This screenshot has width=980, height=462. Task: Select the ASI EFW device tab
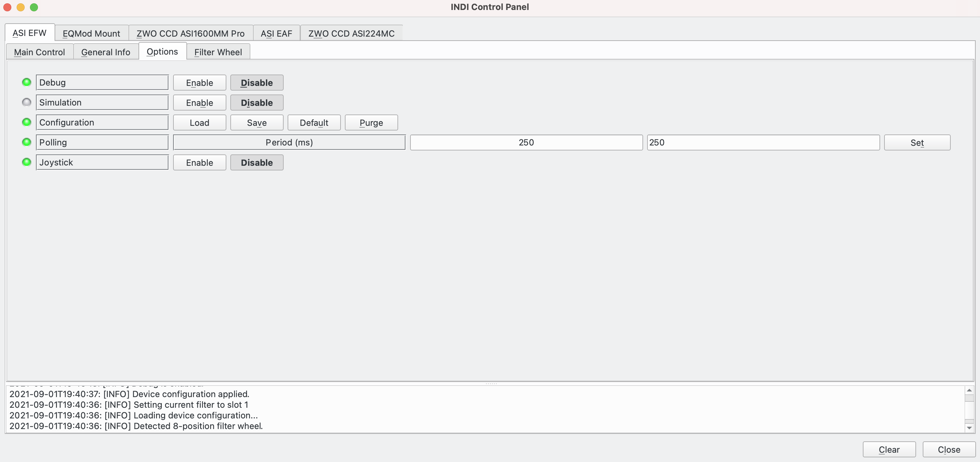tap(29, 33)
